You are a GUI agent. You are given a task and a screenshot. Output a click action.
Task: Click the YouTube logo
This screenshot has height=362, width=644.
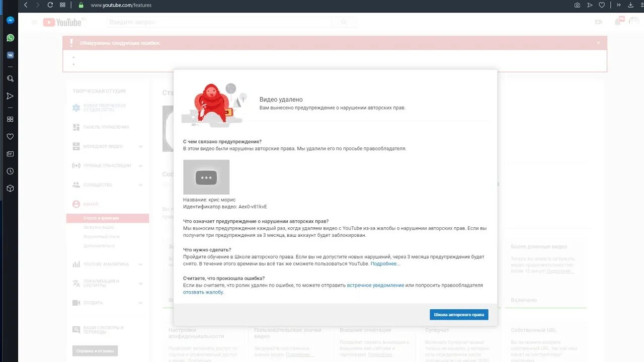pyautogui.click(x=62, y=22)
